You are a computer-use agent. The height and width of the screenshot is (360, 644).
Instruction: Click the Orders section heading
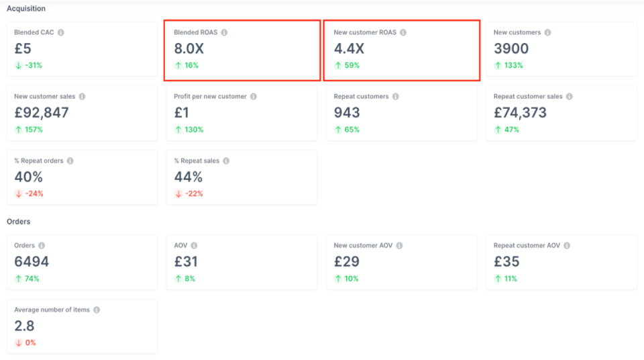point(18,222)
